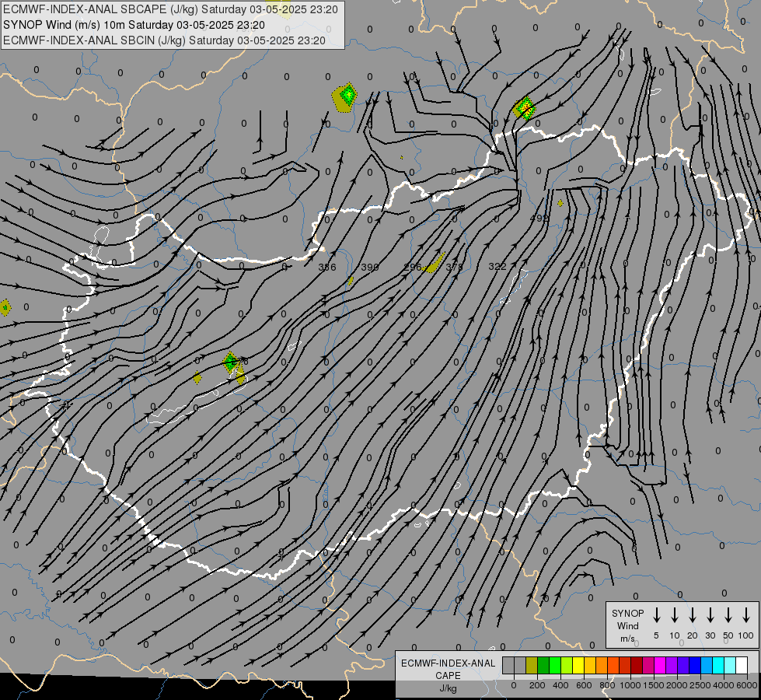Click the '378' value on the map
The height and width of the screenshot is (700, 761).
(454, 267)
